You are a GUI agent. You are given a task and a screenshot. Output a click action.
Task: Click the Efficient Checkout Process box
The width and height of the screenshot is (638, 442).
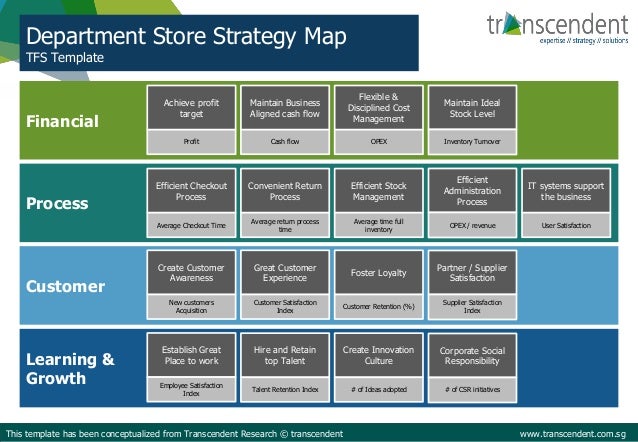pyautogui.click(x=191, y=191)
